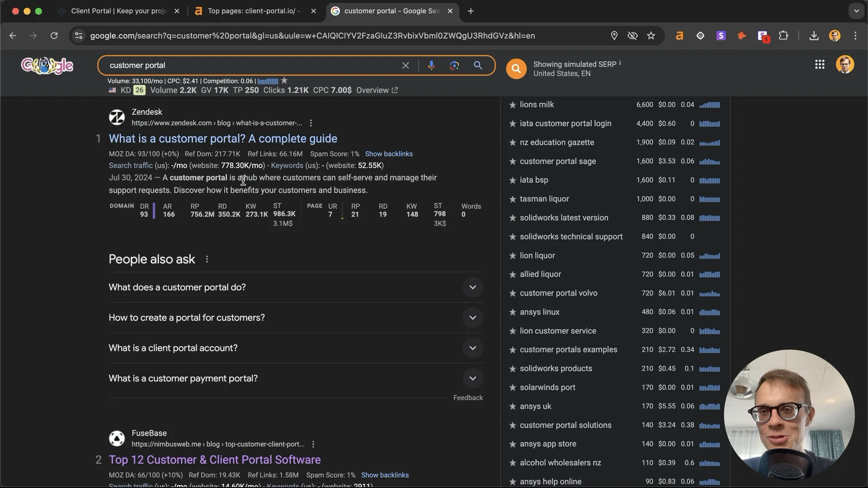Star the 'customer portals examples' keyword
This screenshot has width=868, height=488.
pos(512,350)
